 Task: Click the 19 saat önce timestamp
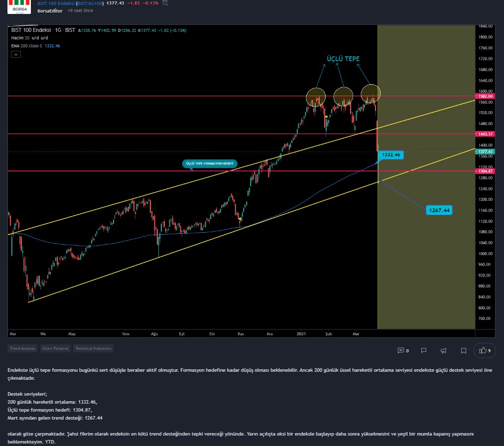pyautogui.click(x=80, y=10)
